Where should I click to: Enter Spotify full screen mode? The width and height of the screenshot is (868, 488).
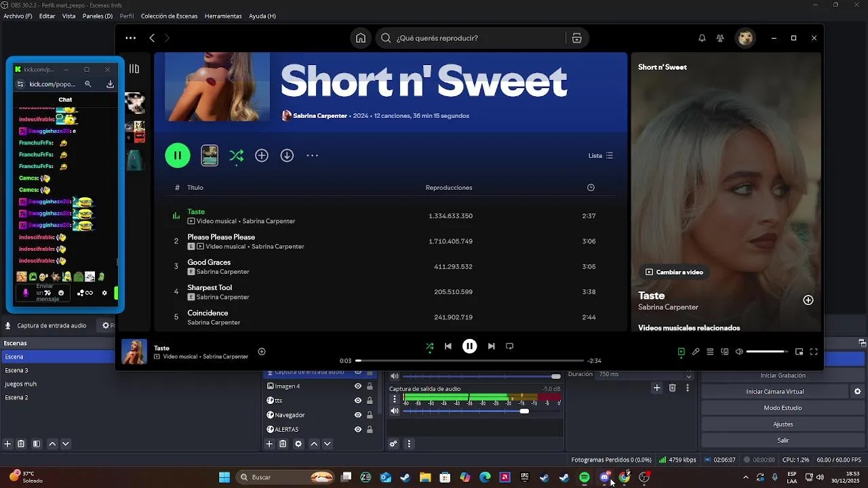tap(814, 352)
